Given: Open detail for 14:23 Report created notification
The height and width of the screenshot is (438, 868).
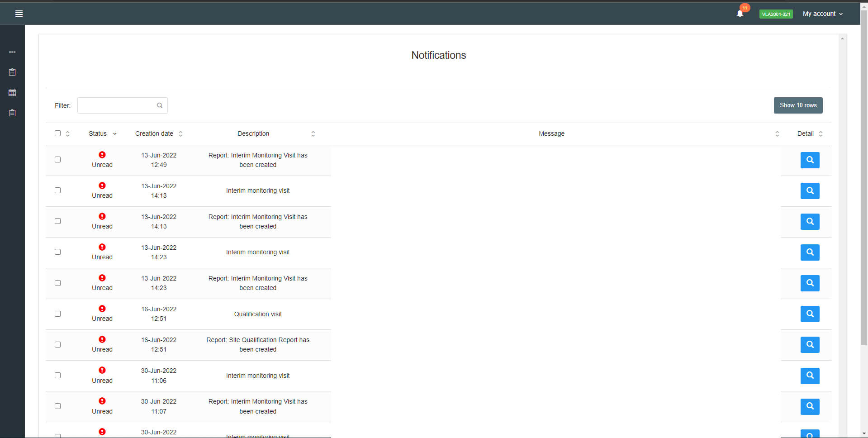Looking at the screenshot, I should tap(810, 283).
